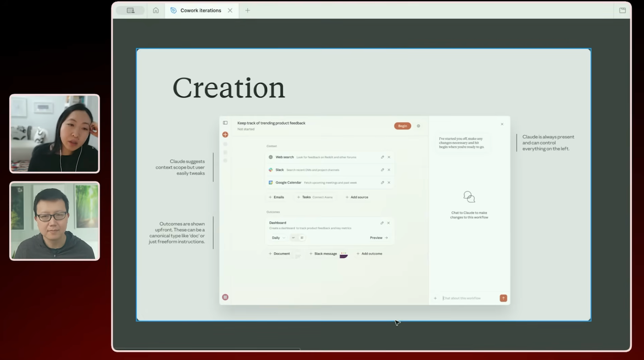
Task: Edit the Google Calendar source
Action: pyautogui.click(x=382, y=182)
